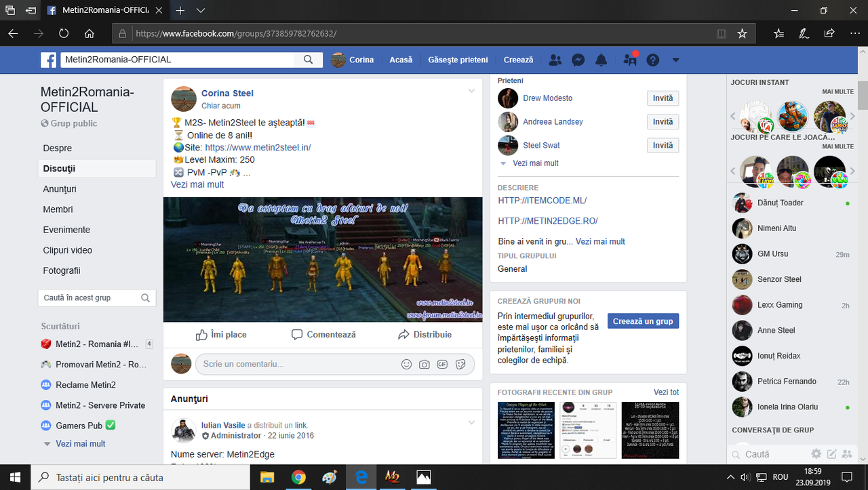Screen dimensions: 868x490
Task: Click Vezi tot for recent group photos
Action: pyautogui.click(x=666, y=392)
